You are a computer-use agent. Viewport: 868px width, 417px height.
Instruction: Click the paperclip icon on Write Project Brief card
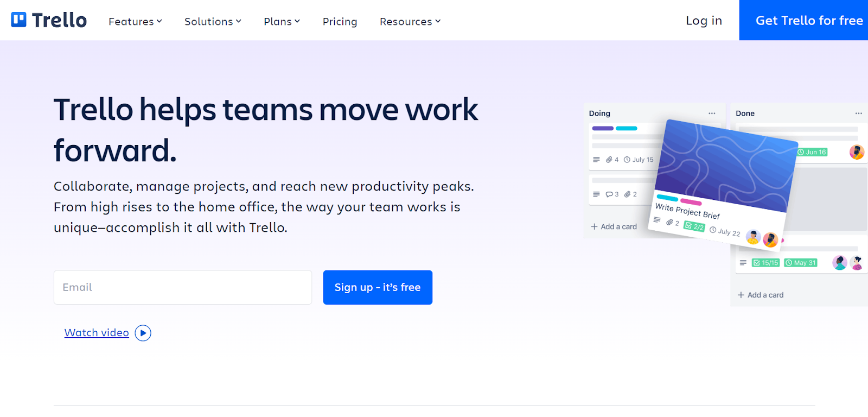tap(669, 222)
